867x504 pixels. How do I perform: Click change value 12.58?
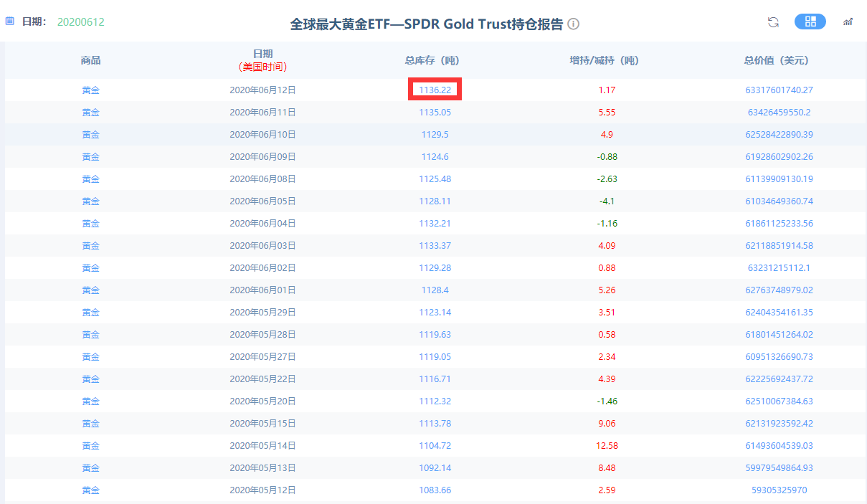coord(607,446)
